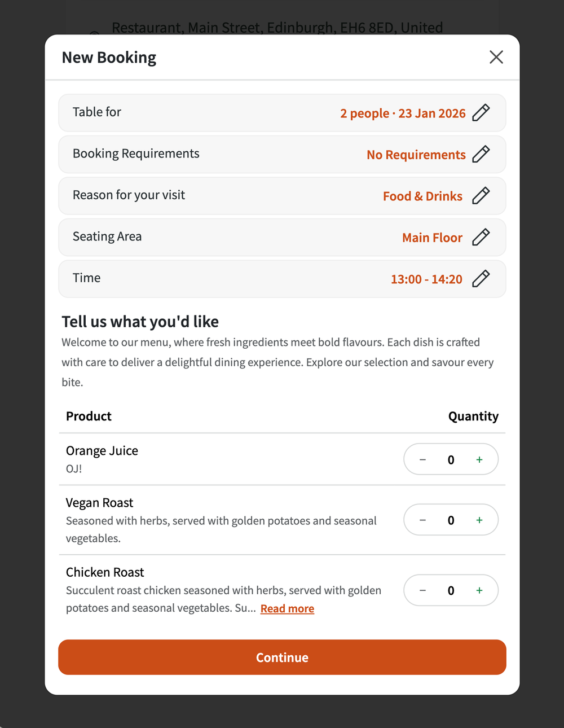Remove one Vegan Roast
Image resolution: width=564 pixels, height=728 pixels.
pyautogui.click(x=422, y=520)
